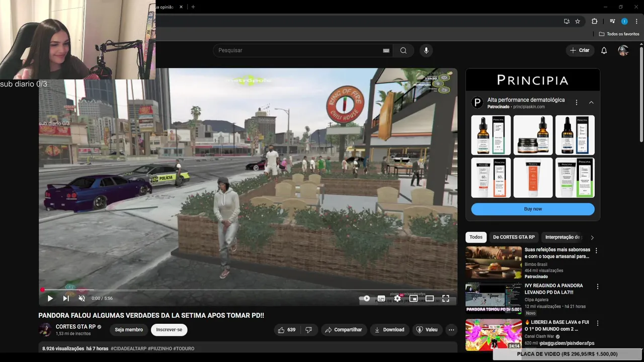The height and width of the screenshot is (362, 644).
Task: Open the Todos os favoritos folder
Action: pyautogui.click(x=619, y=34)
